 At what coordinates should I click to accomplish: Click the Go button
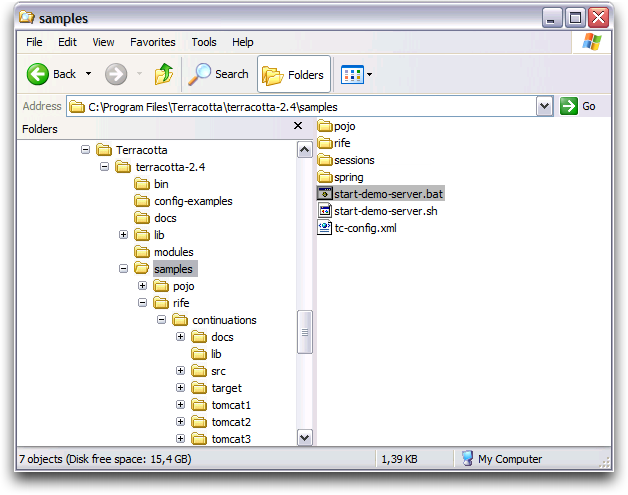click(x=578, y=107)
